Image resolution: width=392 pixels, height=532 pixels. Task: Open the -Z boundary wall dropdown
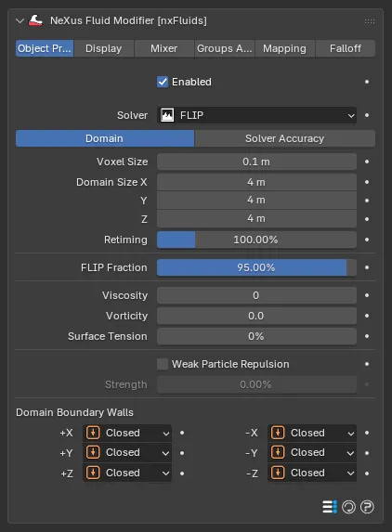tap(312, 473)
